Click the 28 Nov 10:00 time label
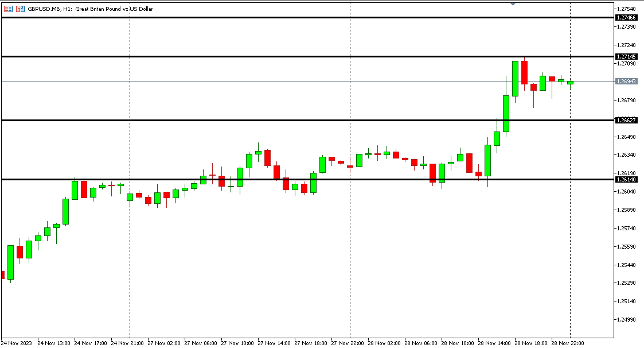The image size is (644, 348). point(458,343)
